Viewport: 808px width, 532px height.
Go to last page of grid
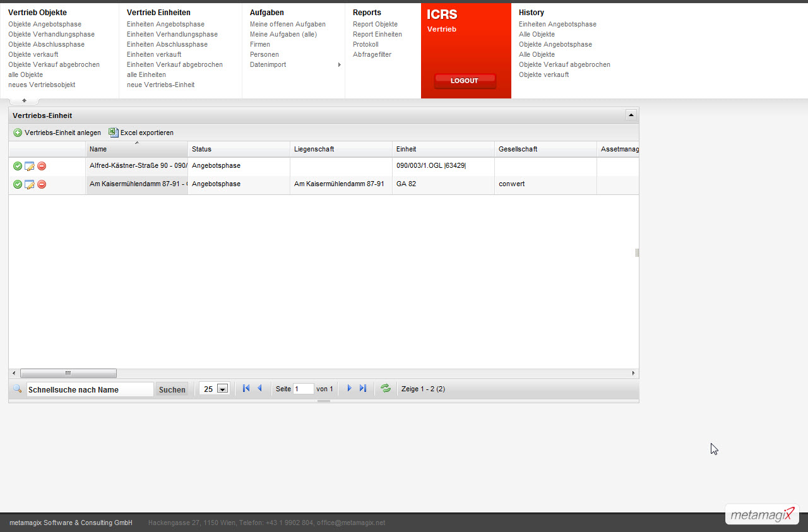point(362,388)
